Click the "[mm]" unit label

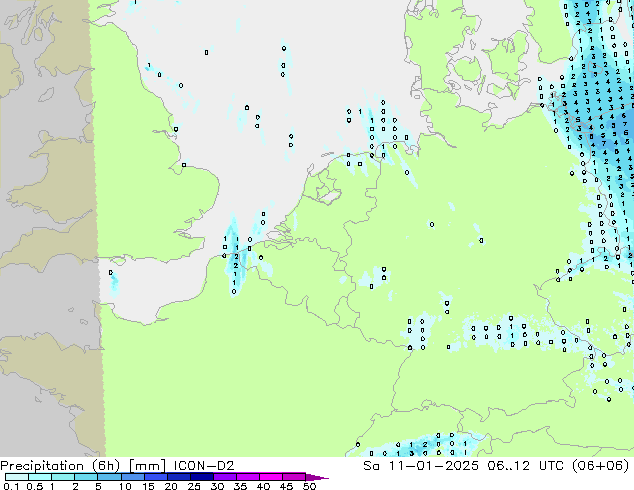tap(147, 466)
